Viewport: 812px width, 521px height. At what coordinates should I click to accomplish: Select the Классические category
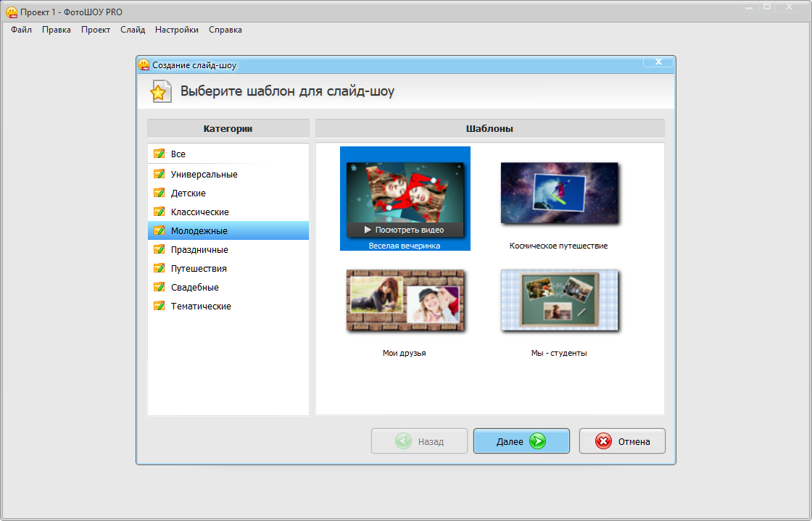pos(199,212)
